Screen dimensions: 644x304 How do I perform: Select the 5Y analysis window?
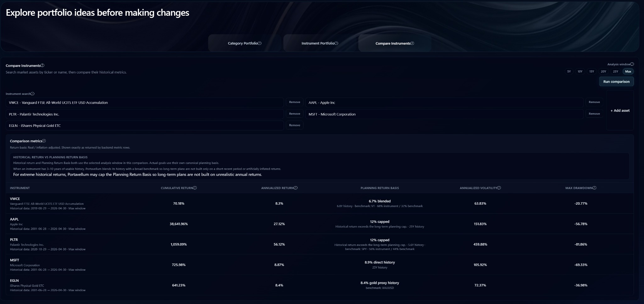569,72
